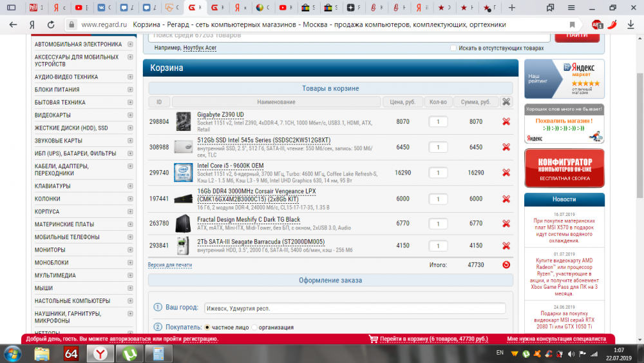This screenshot has width=644, height=363.
Task: Select частное лицо buyer option
Action: [207, 328]
